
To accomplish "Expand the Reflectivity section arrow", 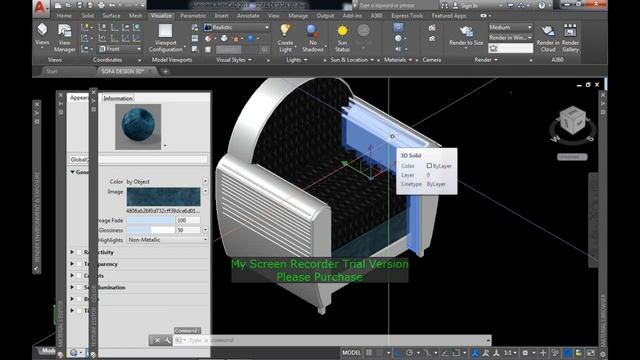I will [x=72, y=252].
